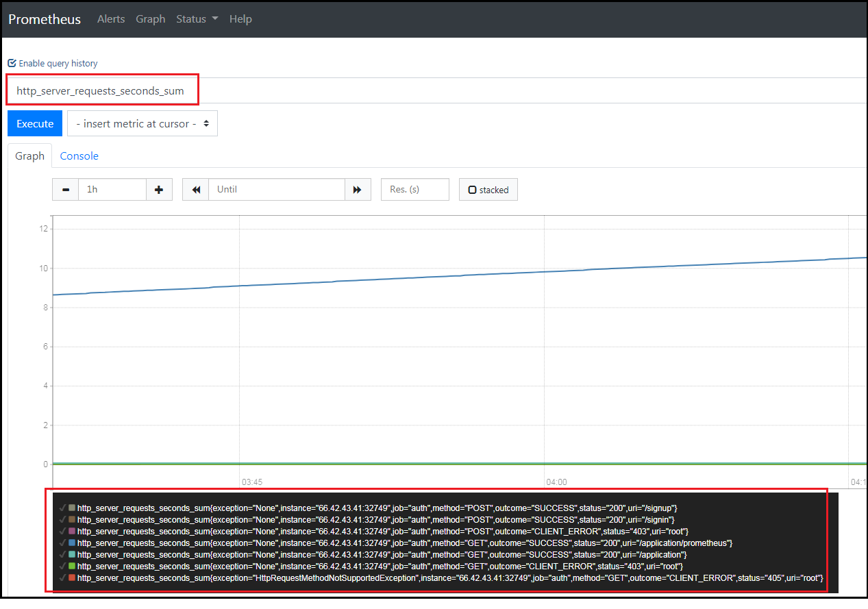Toggle checkmark for uri="/application" series
Image resolution: width=868 pixels, height=609 pixels.
point(62,554)
